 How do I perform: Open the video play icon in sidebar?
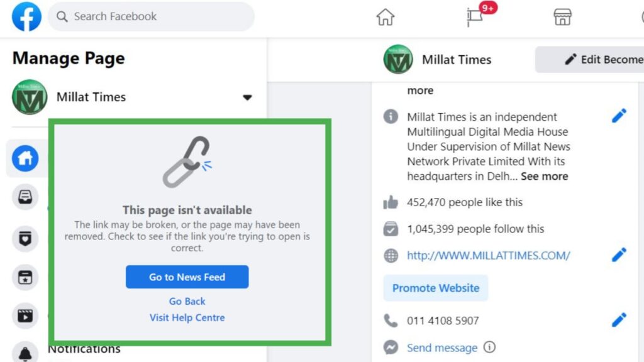point(25,315)
